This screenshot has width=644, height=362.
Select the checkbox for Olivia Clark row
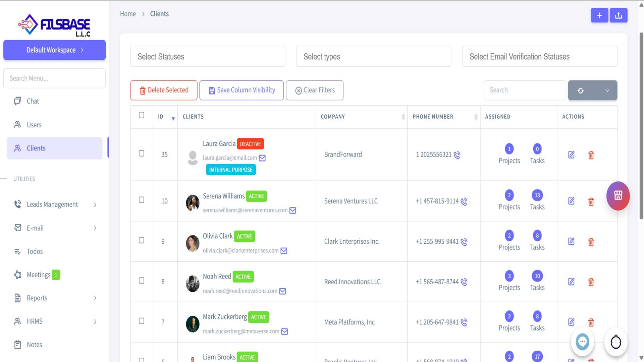click(142, 240)
